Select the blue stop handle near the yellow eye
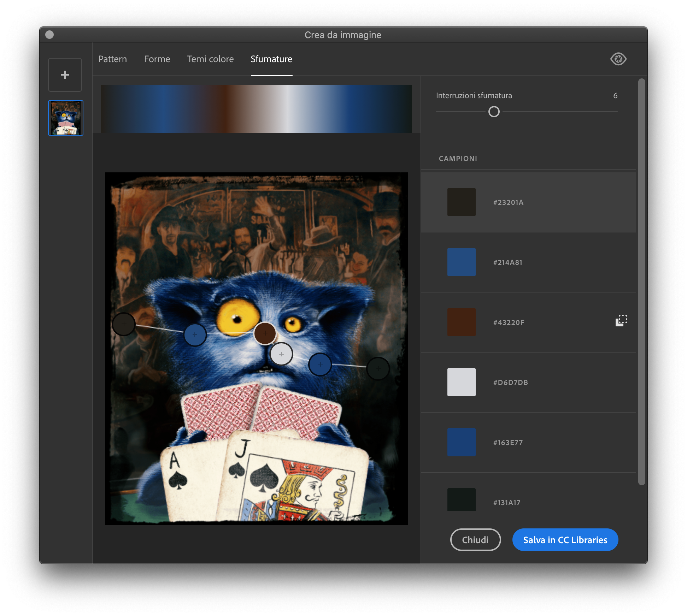Viewport: 687px width, 616px height. (x=195, y=334)
